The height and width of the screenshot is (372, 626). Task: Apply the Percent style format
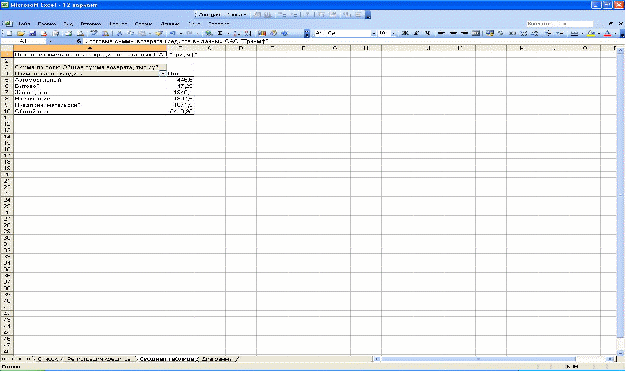(501, 34)
